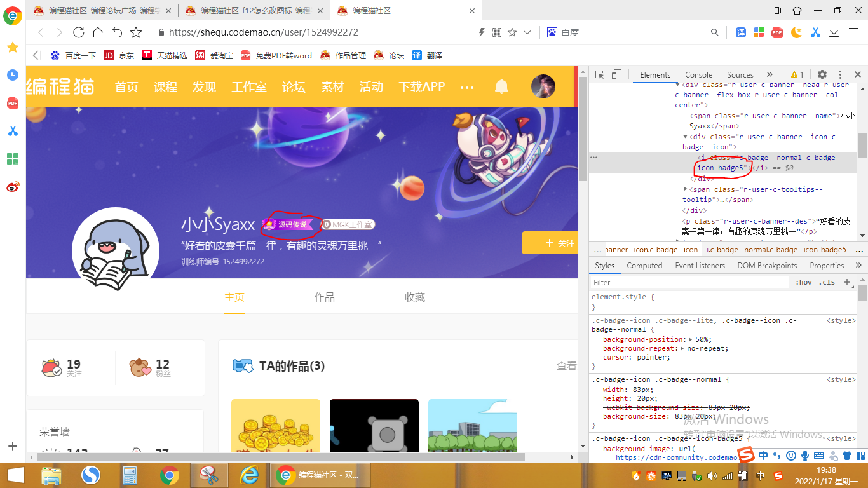Click the blue scissors screenshot icon in toolbar
Image resolution: width=868 pixels, height=488 pixels.
(815, 32)
